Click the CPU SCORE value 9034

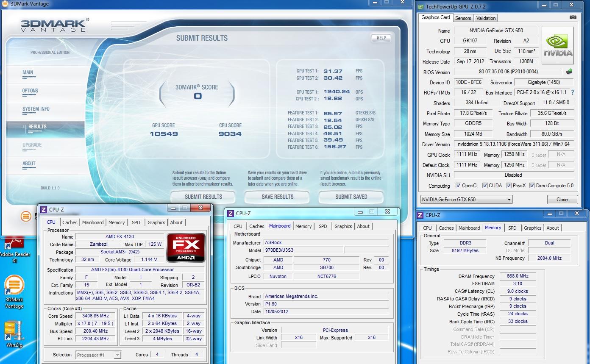tap(230, 134)
